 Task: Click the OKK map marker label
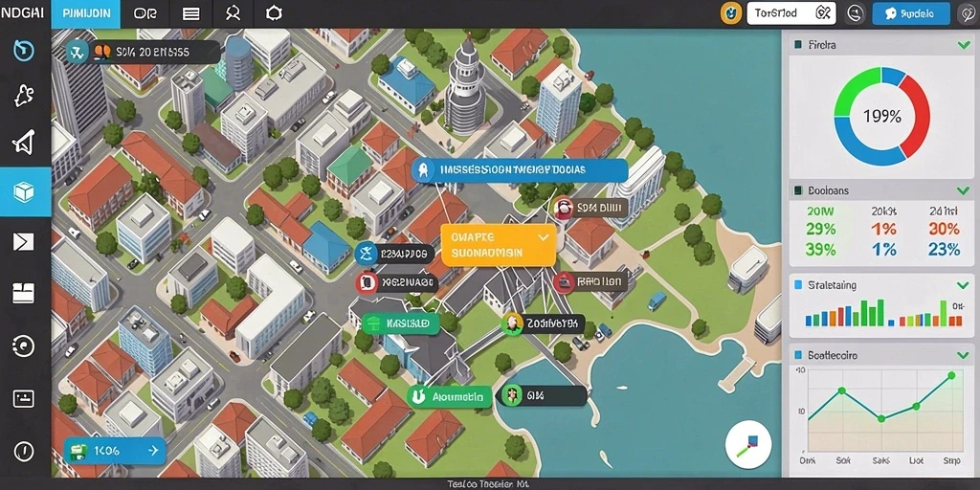click(x=536, y=395)
